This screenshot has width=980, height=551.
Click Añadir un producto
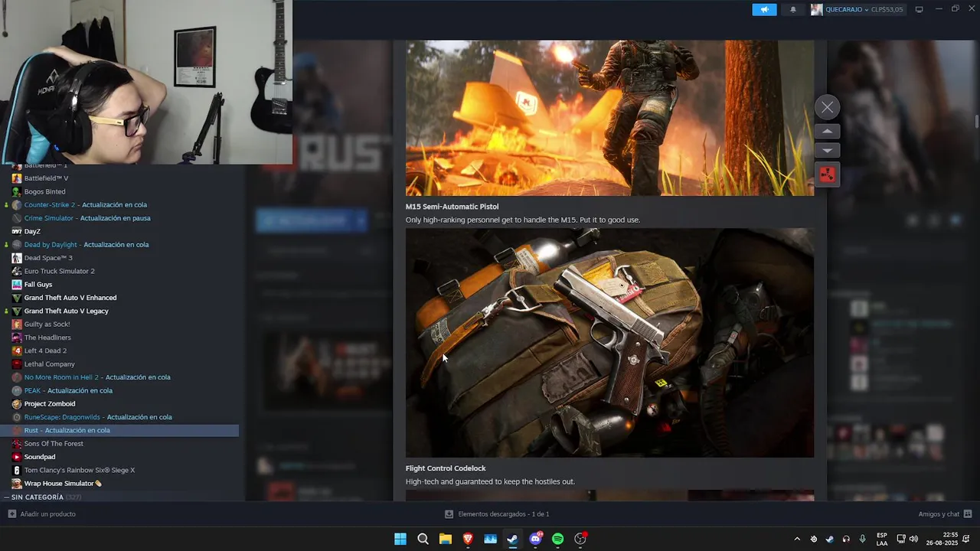41,514
